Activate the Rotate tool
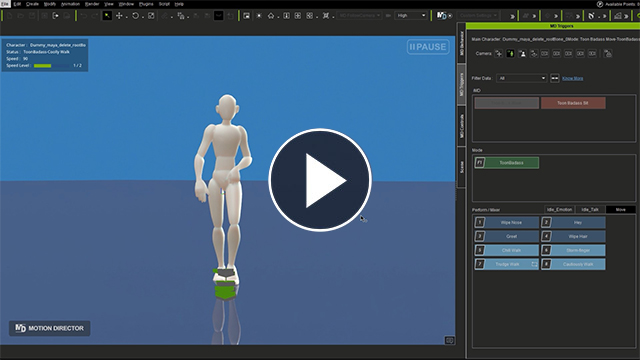Image resolution: width=640 pixels, height=360 pixels. point(135,16)
